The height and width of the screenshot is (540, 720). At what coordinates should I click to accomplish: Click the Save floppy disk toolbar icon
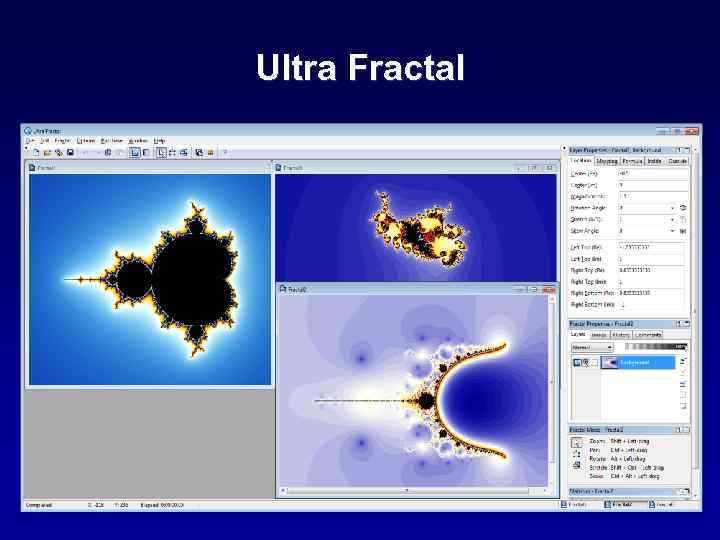[70, 152]
